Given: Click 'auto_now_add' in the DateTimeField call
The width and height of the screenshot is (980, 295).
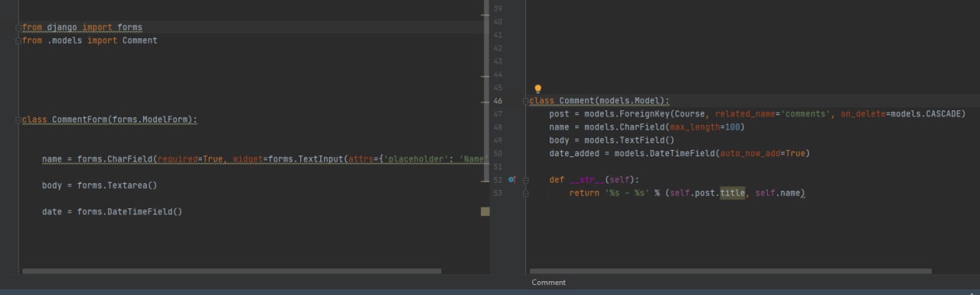Looking at the screenshot, I should (x=750, y=153).
